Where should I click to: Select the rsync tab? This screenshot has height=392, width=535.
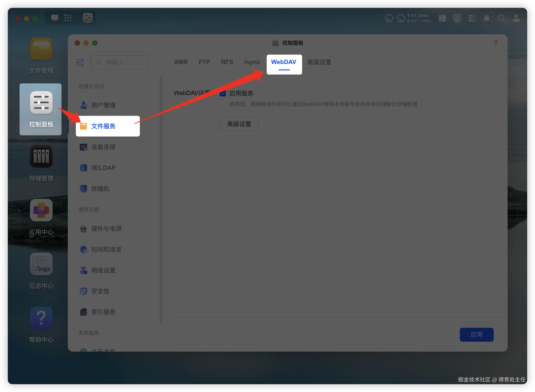[x=252, y=62]
